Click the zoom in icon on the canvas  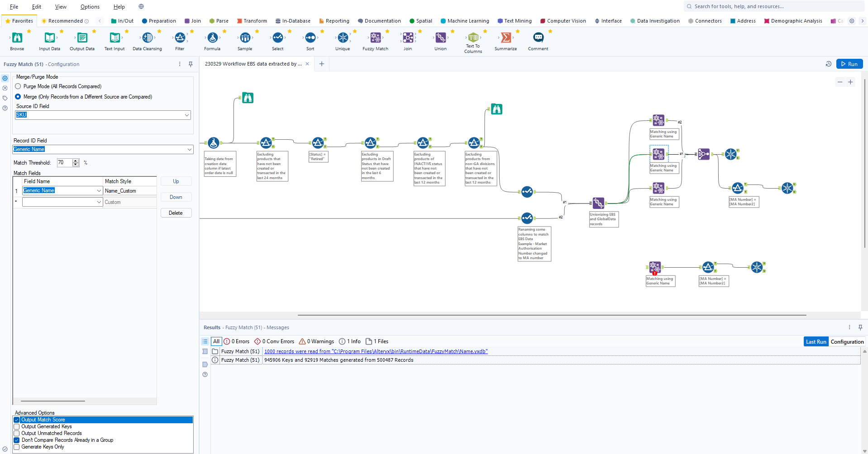click(850, 82)
